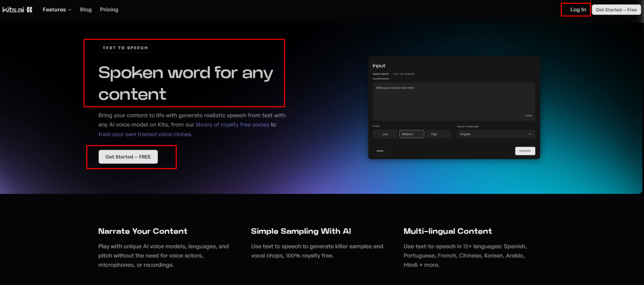Click the hero Get Started — FREE button
The image size is (644, 285).
click(128, 157)
